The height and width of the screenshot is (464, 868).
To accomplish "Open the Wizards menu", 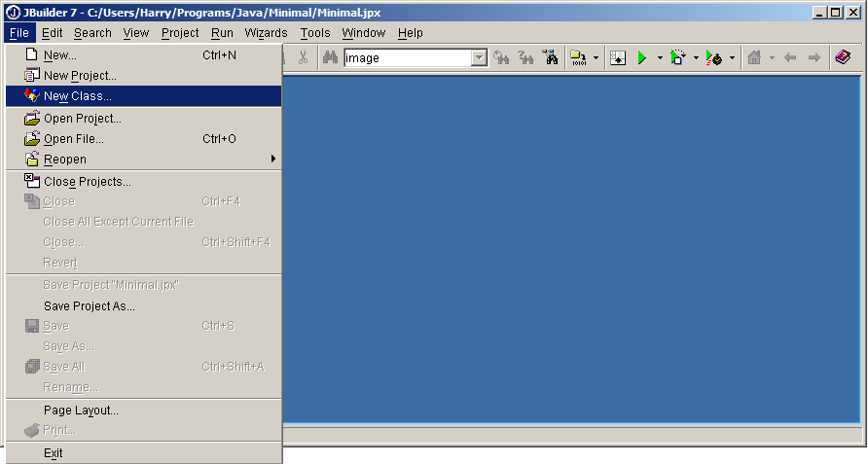I will coord(266,33).
